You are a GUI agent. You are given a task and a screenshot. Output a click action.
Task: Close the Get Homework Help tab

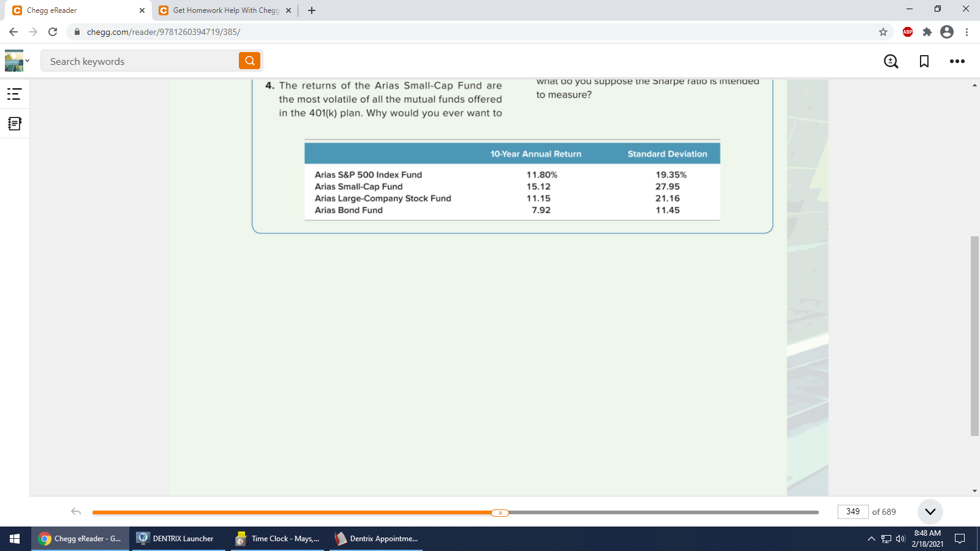click(288, 10)
